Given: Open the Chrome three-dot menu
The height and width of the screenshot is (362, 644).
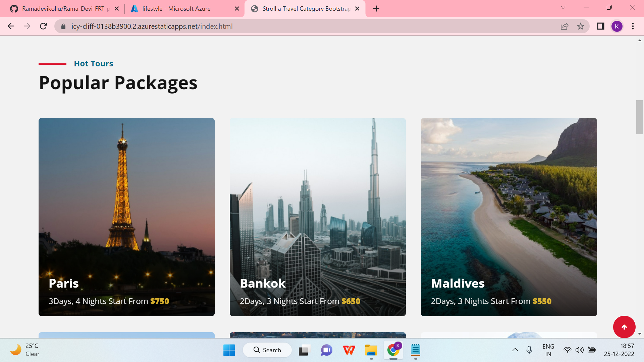Looking at the screenshot, I should (633, 26).
